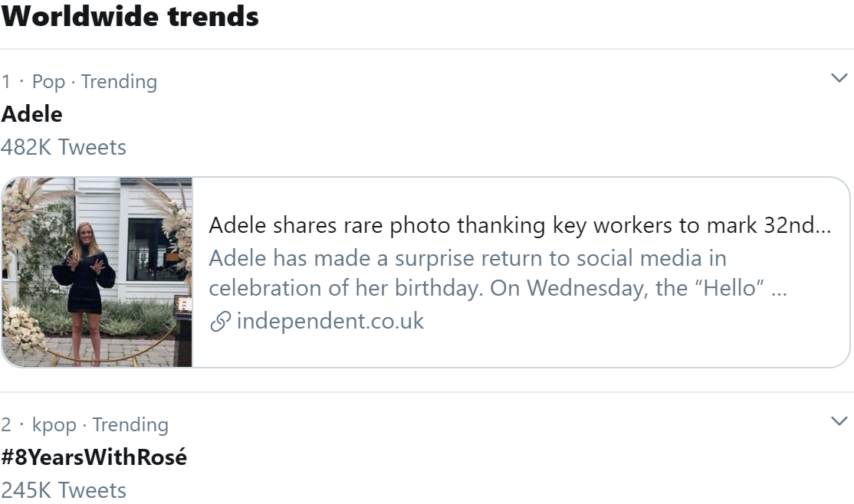Screen dimensions: 854x504
Task: Select the "Pop" category label above Adele
Action: (48, 81)
